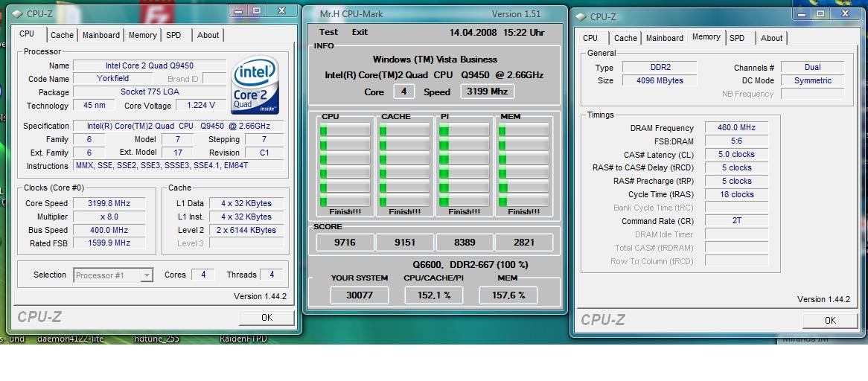Click the MEM percentage 157,6 %
The height and width of the screenshot is (381, 868).
[508, 295]
